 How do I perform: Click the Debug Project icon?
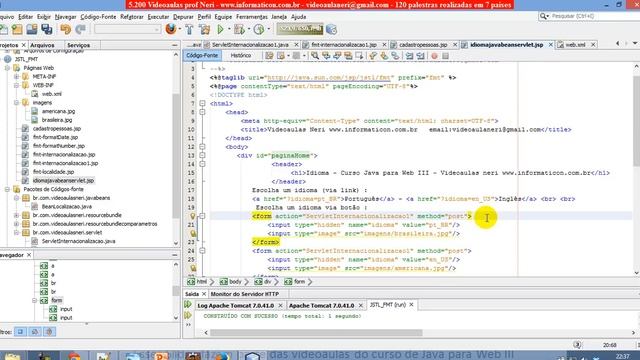coord(240,29)
